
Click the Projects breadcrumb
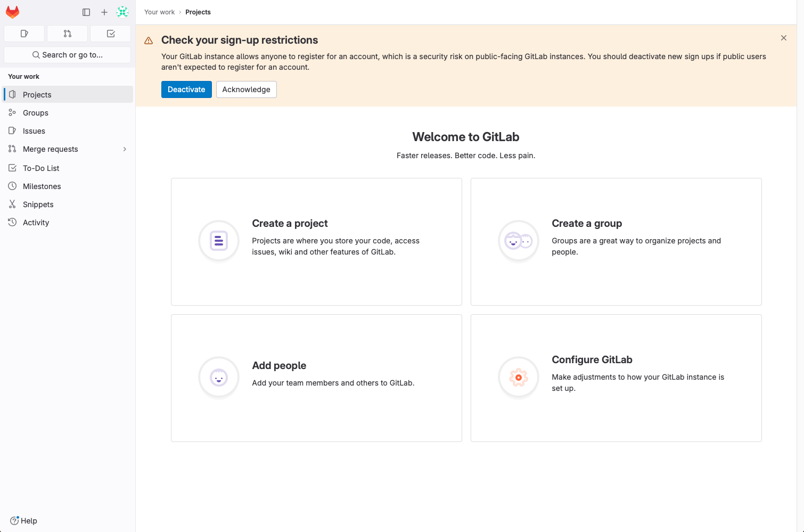tap(198, 12)
